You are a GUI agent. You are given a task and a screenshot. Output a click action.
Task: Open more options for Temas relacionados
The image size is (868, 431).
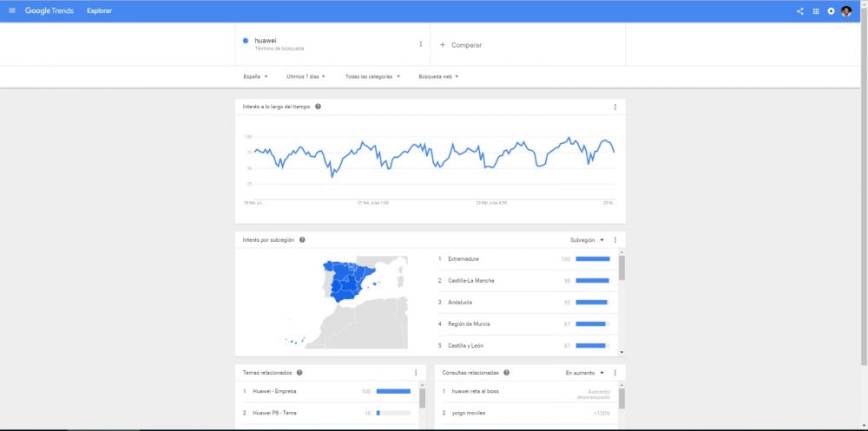pos(416,373)
